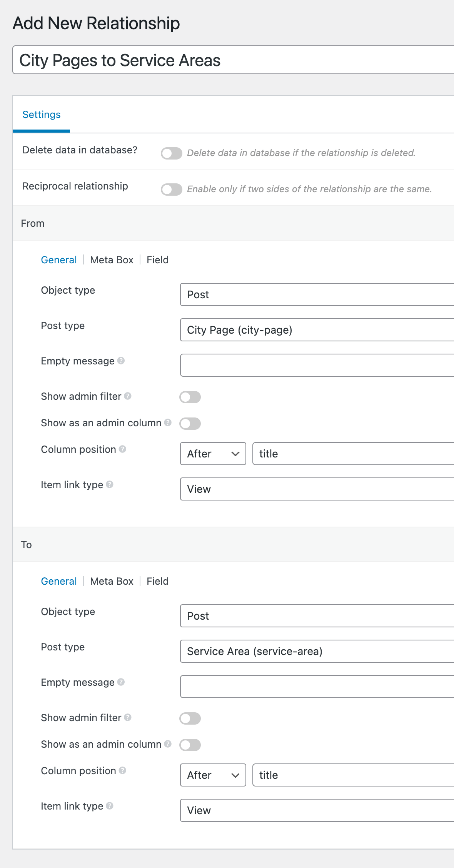
Task: Click help icon beside To Item link type
Action: pyautogui.click(x=110, y=806)
